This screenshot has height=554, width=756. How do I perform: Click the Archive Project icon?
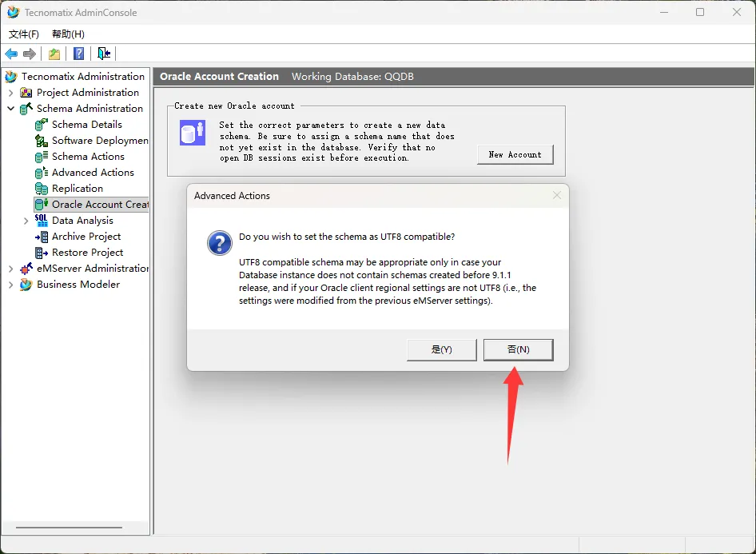point(42,237)
